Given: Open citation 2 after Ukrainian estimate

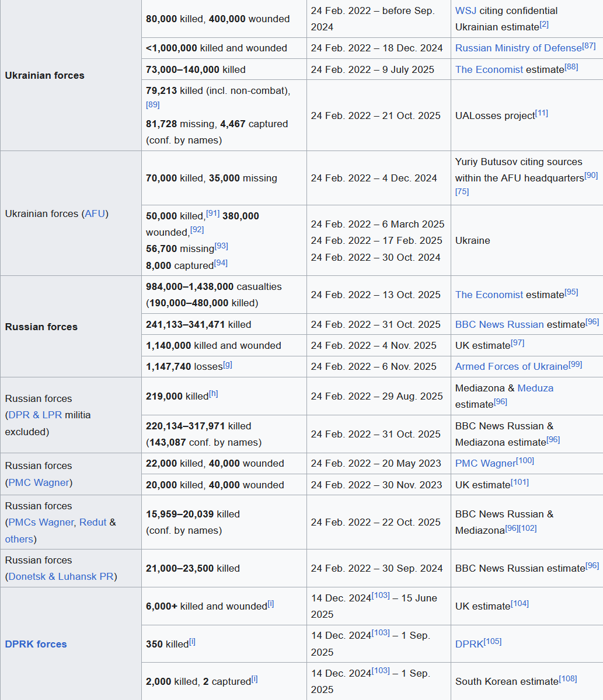Looking at the screenshot, I should (x=544, y=24).
